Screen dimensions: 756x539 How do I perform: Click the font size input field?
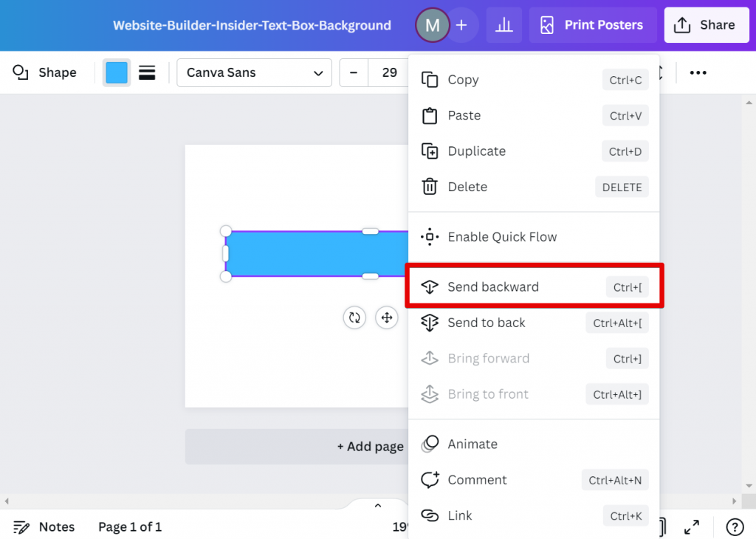[x=389, y=72]
